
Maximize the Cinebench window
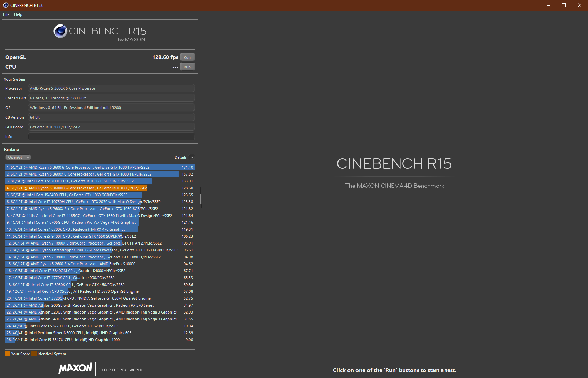click(x=564, y=5)
